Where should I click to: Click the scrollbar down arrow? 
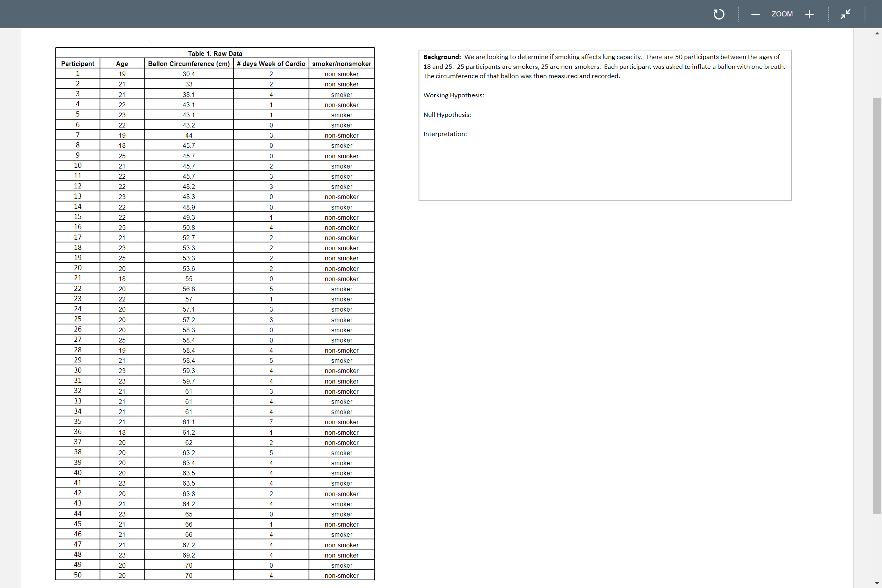[x=877, y=583]
